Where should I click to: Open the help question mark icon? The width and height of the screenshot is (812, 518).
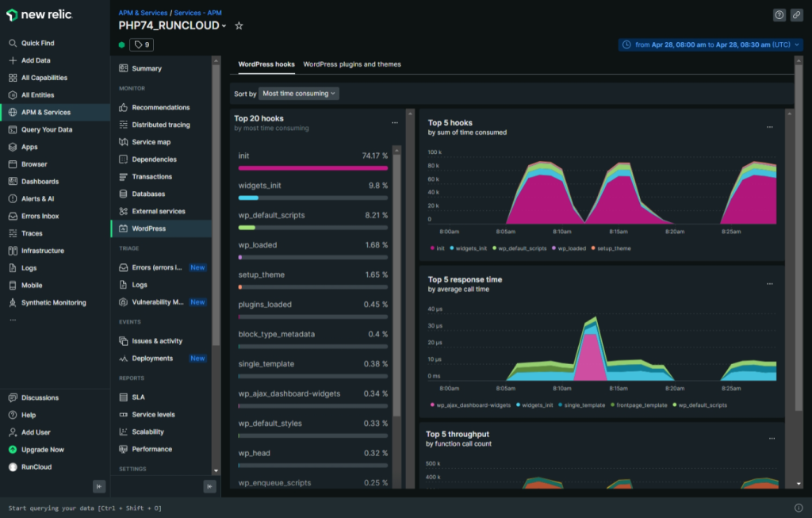[779, 15]
